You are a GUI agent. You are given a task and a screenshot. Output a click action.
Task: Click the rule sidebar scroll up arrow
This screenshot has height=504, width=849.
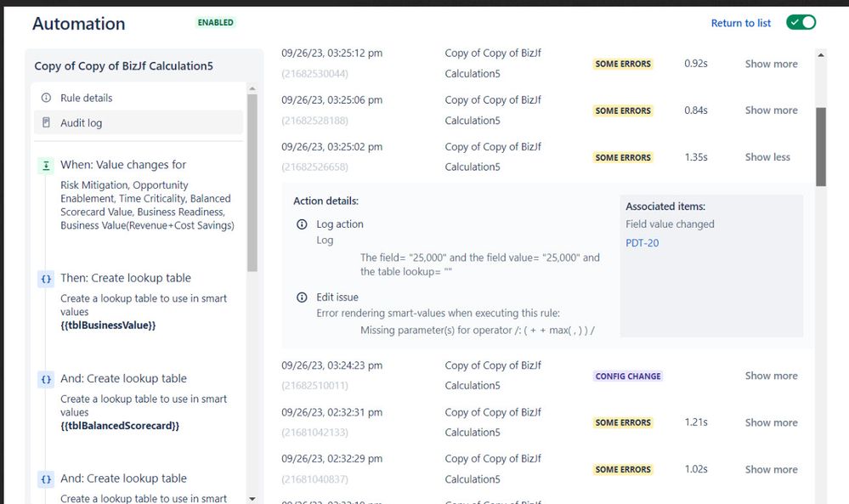click(252, 88)
